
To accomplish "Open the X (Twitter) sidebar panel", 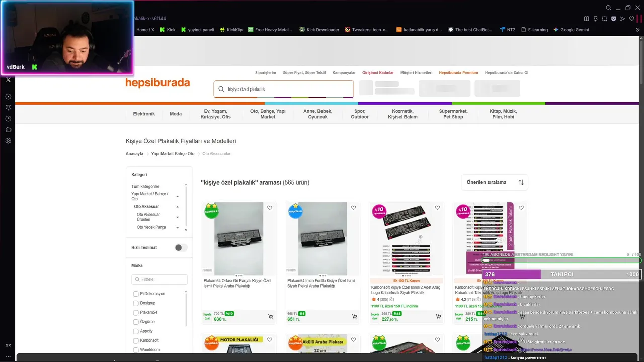I will [x=8, y=80].
